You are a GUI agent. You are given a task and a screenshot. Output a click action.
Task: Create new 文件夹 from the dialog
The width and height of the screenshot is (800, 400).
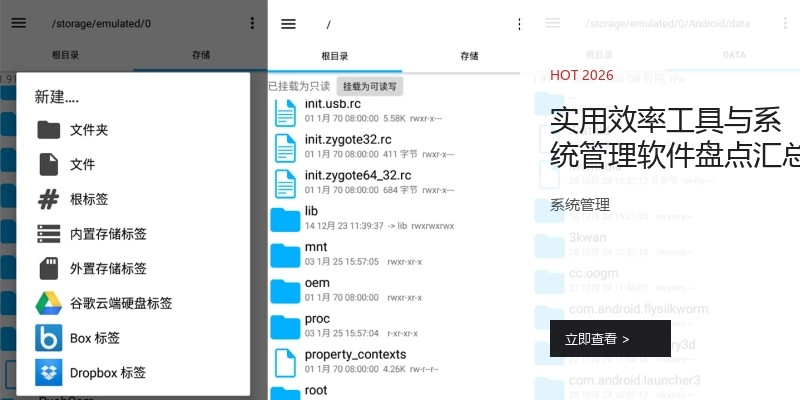[x=133, y=130]
